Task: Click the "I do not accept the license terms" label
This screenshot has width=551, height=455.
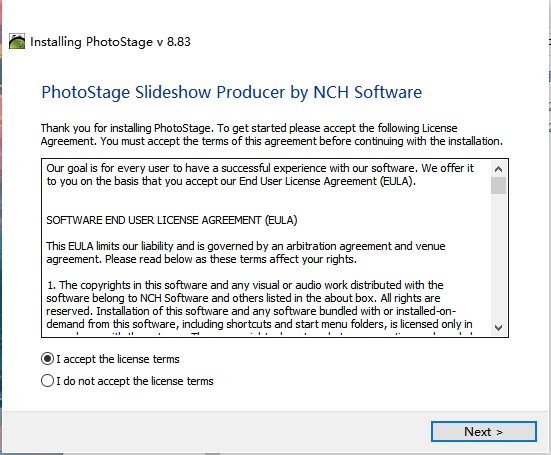Action: [135, 381]
